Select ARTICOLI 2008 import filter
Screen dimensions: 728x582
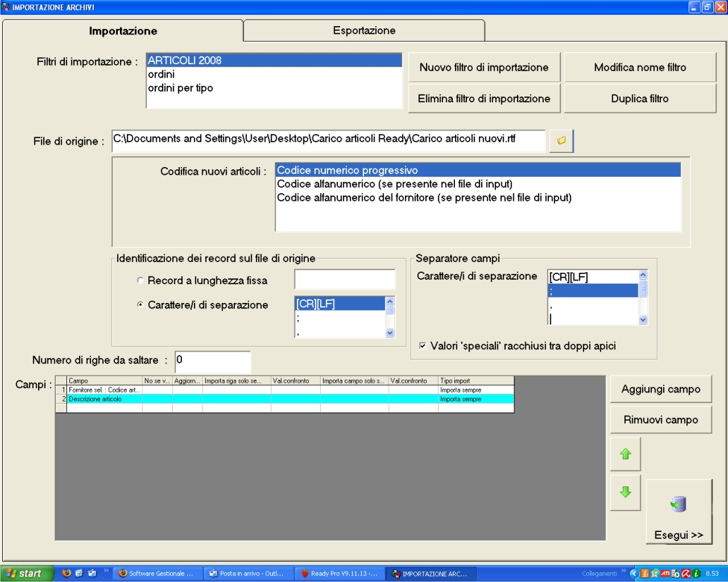click(274, 60)
